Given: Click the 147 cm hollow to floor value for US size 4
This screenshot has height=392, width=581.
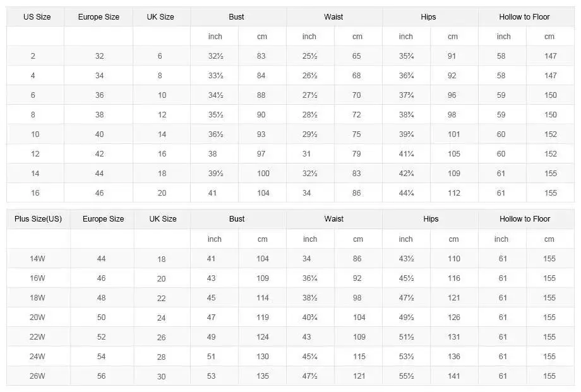Looking at the screenshot, I should pyautogui.click(x=550, y=76).
